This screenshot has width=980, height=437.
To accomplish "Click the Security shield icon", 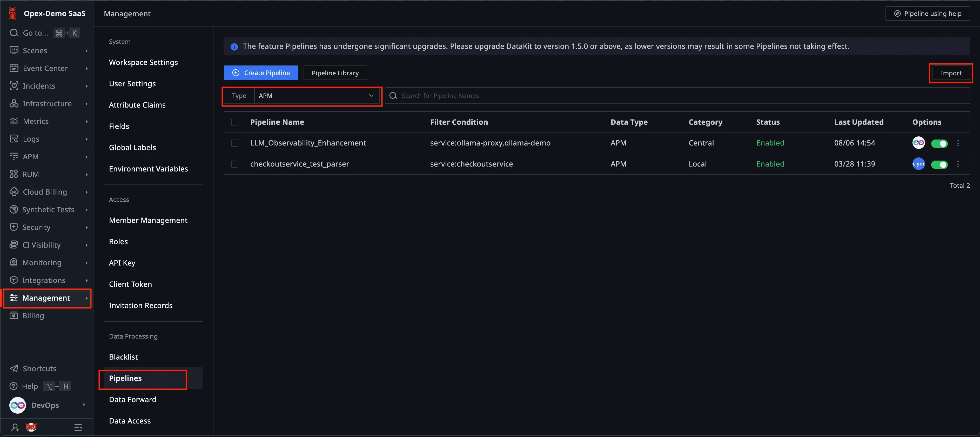I will point(14,227).
